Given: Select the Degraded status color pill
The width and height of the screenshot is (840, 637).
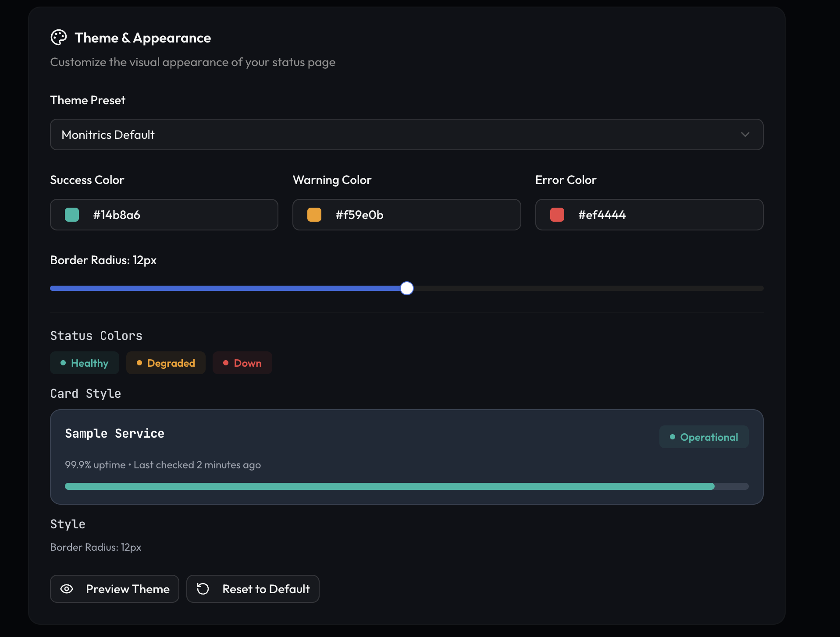Looking at the screenshot, I should click(166, 363).
